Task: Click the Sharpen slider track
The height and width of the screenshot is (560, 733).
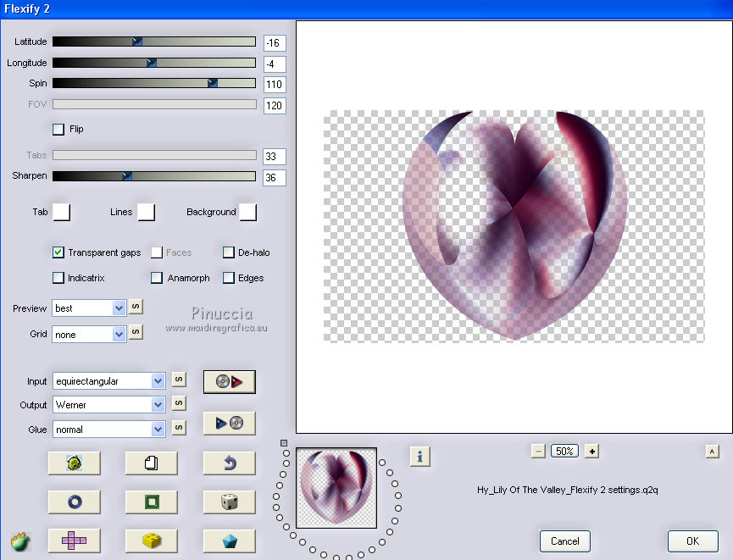Action: click(x=154, y=175)
